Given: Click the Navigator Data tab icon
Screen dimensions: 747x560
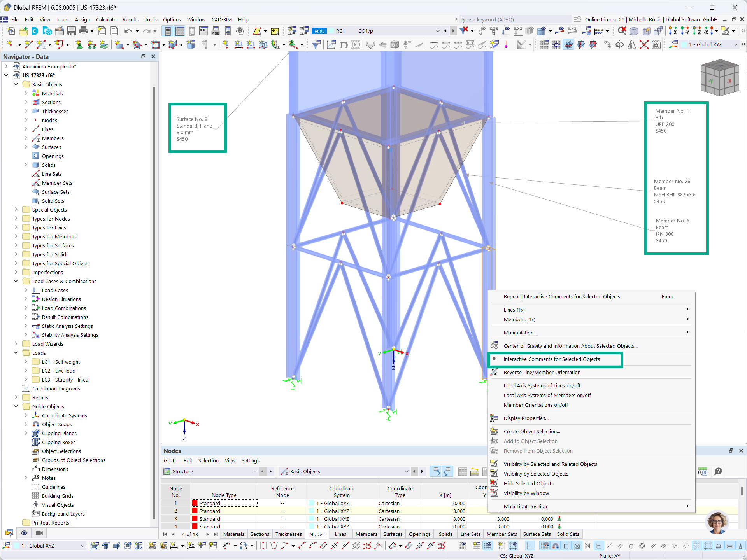Looking at the screenshot, I should [9, 533].
